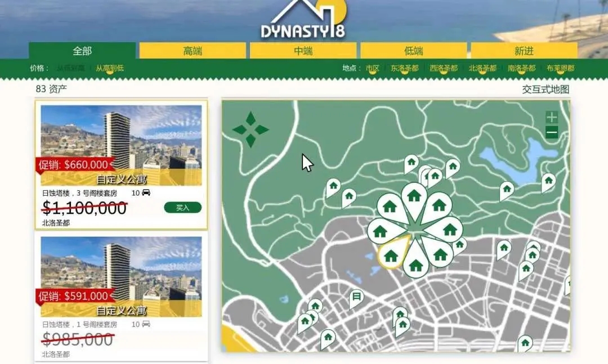Pan the map north with the compass's top arrow

coord(251,119)
